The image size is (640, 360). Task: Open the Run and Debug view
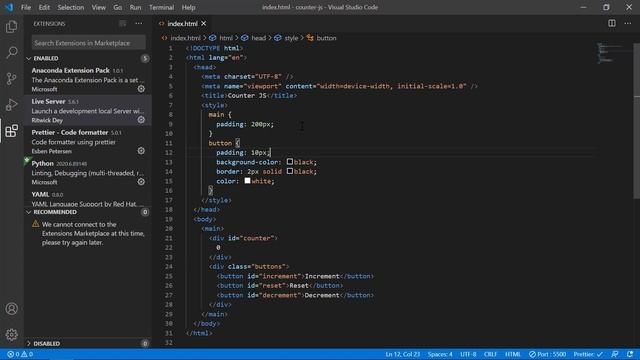pos(11,104)
